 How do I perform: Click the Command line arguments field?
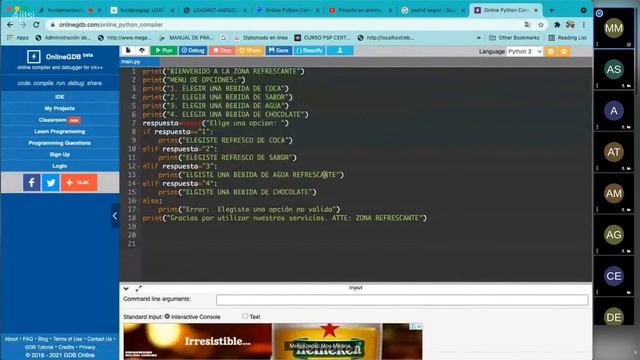pos(402,300)
